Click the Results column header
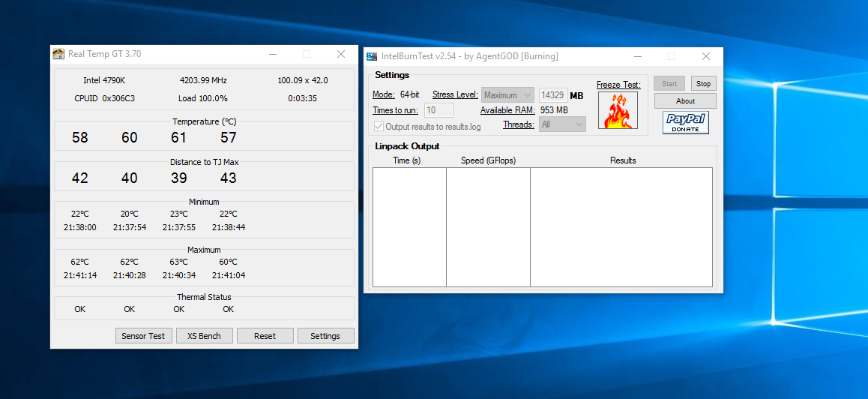868x399 pixels. pyautogui.click(x=623, y=160)
